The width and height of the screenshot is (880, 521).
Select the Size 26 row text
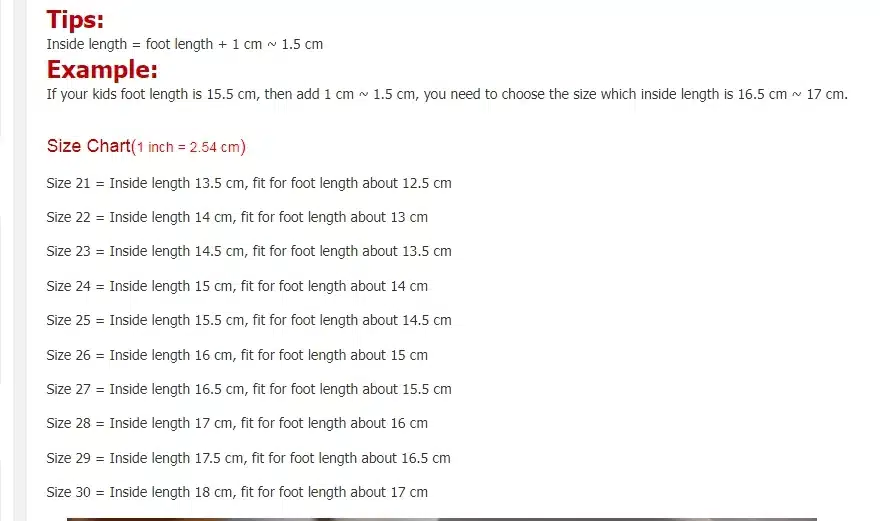tap(237, 355)
